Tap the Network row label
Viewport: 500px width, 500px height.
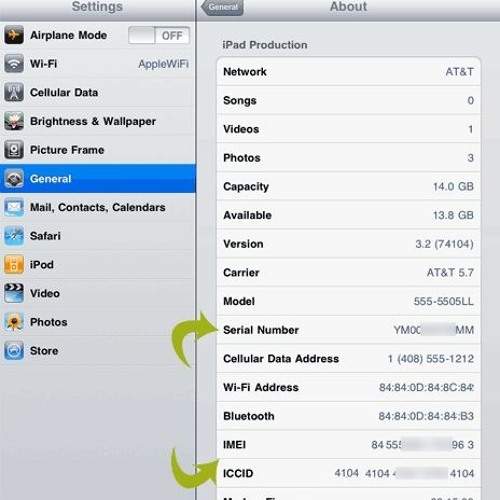coord(245,71)
